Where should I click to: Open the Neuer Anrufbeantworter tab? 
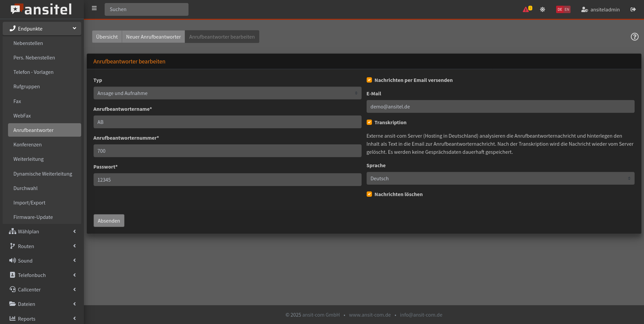point(153,37)
